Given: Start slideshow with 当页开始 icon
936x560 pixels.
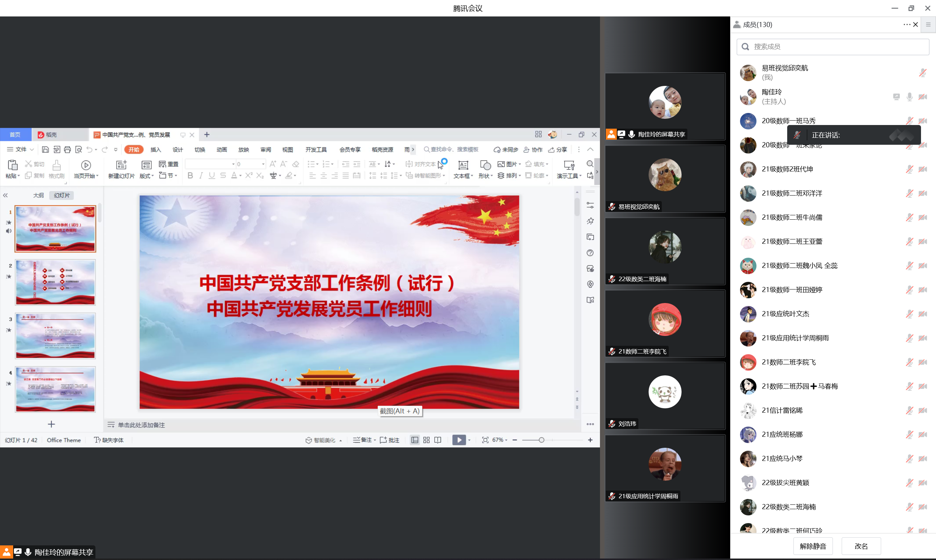Looking at the screenshot, I should [x=86, y=165].
